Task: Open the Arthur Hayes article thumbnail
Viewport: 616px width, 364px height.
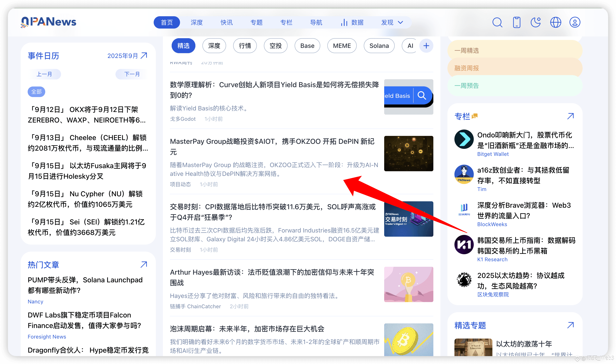Action: pos(409,285)
